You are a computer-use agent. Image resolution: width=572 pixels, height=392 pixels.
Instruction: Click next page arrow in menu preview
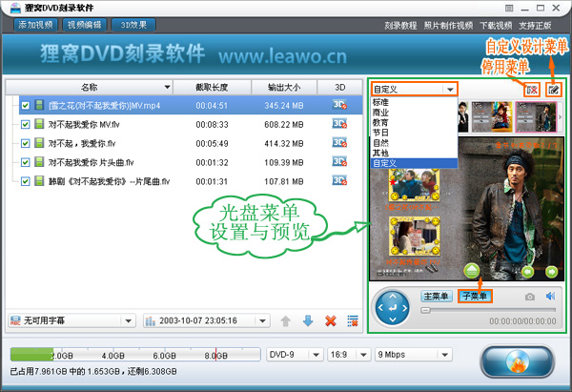[551, 272]
